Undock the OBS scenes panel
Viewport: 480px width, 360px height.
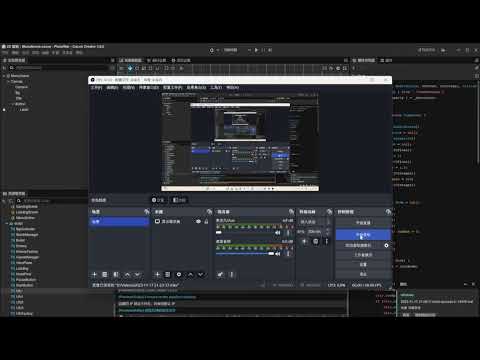click(x=147, y=212)
